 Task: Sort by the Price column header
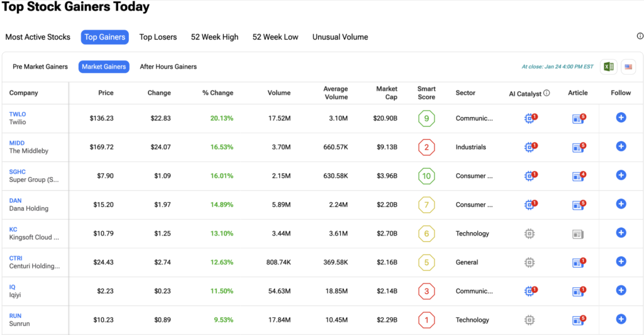pos(106,93)
